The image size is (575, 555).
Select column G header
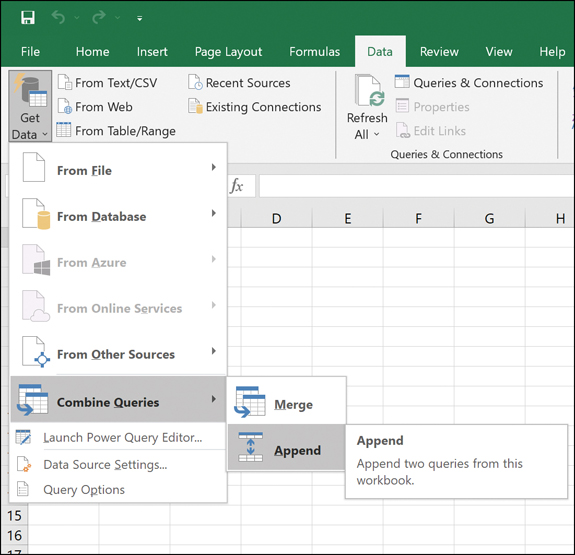[x=490, y=219]
